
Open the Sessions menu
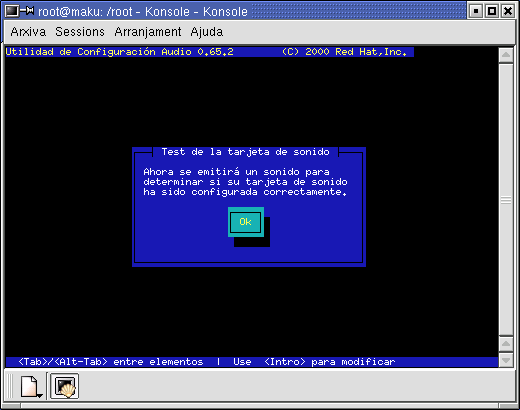[x=80, y=32]
